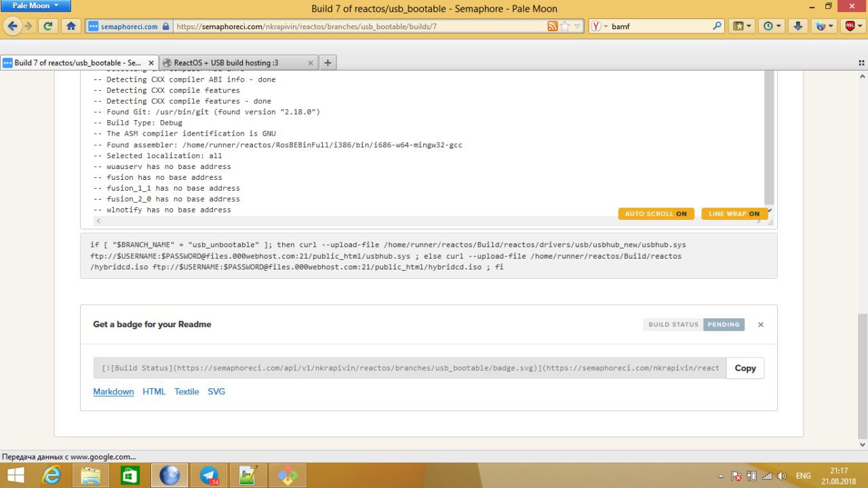Click the RSS feed icon in address bar
Image resolution: width=868 pixels, height=488 pixels.
click(553, 26)
